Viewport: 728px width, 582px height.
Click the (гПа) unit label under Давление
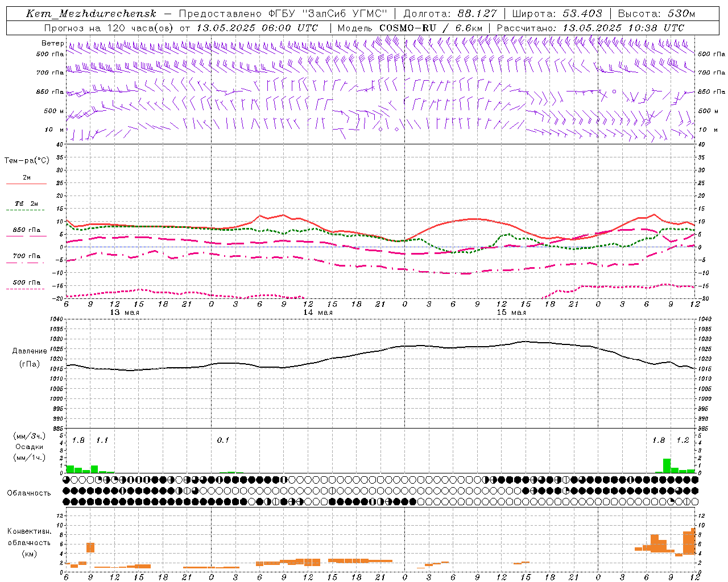click(30, 364)
